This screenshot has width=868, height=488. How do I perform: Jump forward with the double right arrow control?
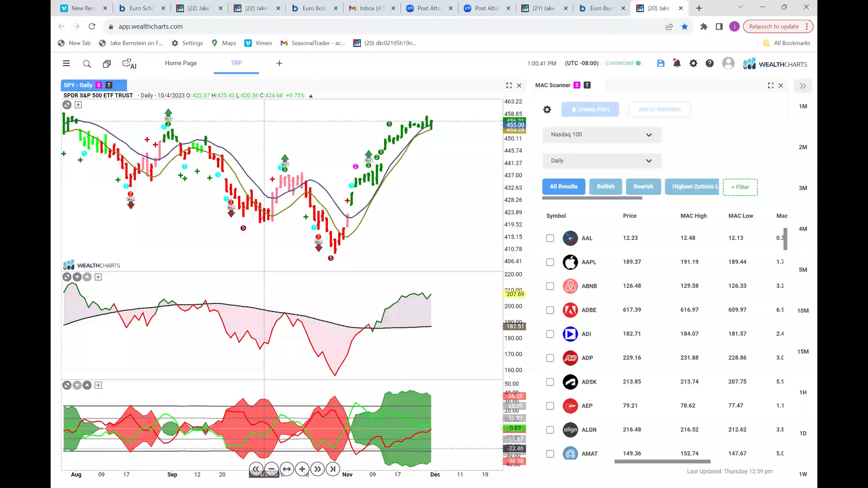(x=317, y=469)
